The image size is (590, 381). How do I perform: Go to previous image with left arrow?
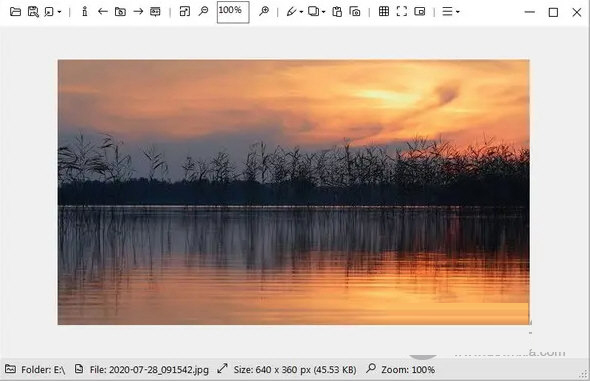pos(102,12)
